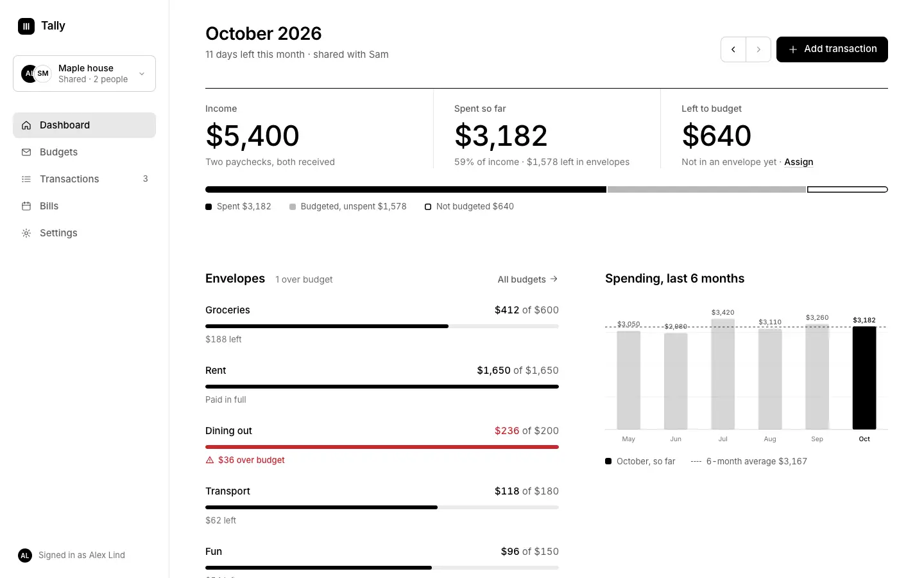The height and width of the screenshot is (578, 924).
Task: Click the $5,400 income amount
Action: (x=252, y=136)
